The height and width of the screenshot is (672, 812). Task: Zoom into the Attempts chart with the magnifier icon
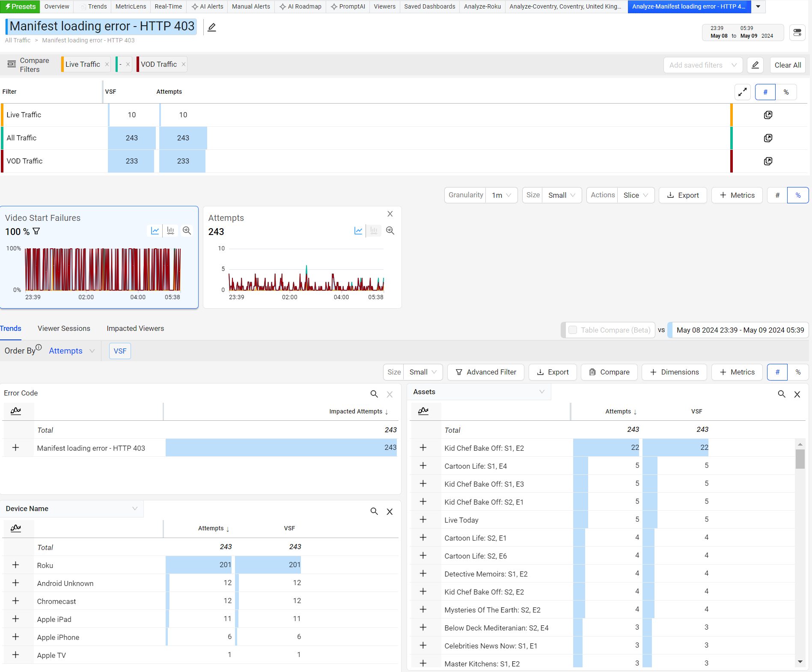[x=390, y=231]
